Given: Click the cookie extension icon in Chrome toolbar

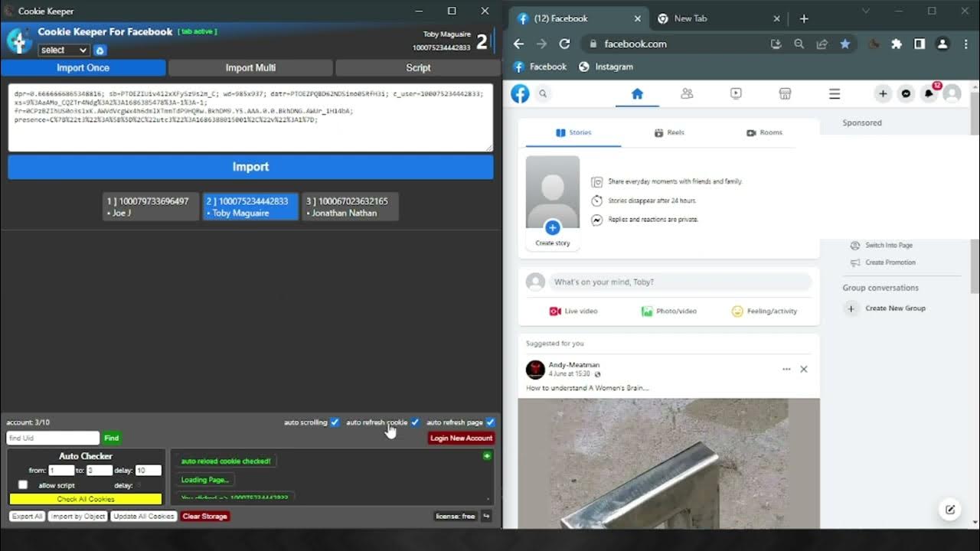Looking at the screenshot, I should pos(874,44).
